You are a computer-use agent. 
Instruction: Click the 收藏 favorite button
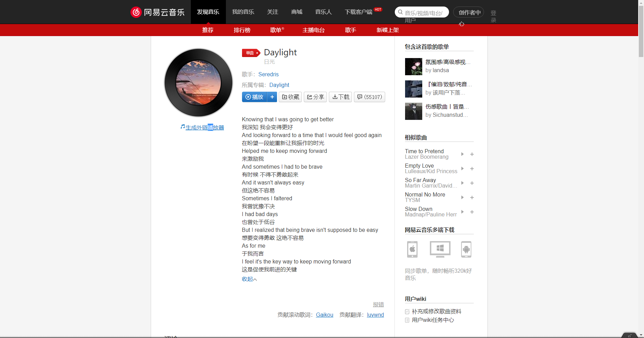point(290,97)
